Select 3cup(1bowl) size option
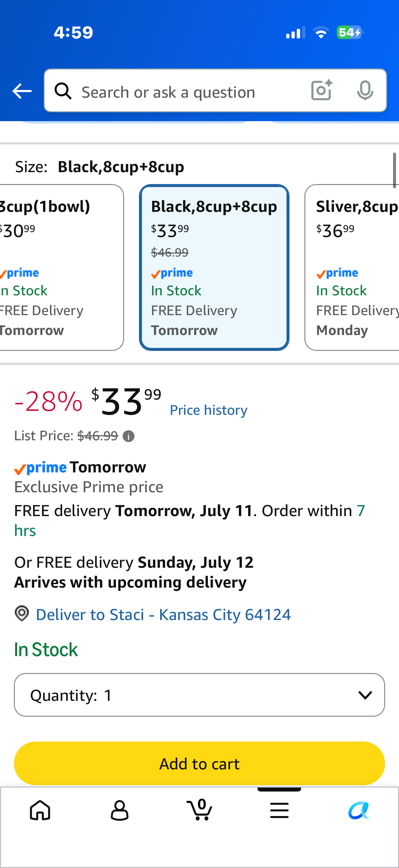This screenshot has height=868, width=399. tap(62, 267)
